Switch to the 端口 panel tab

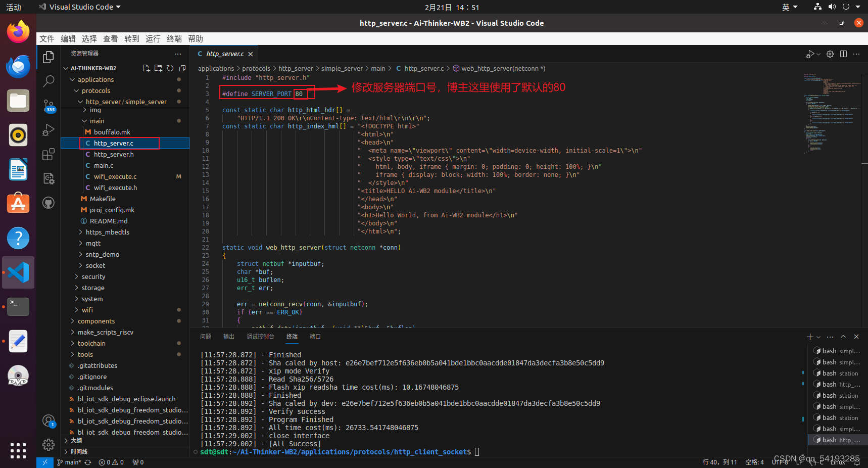coord(315,336)
